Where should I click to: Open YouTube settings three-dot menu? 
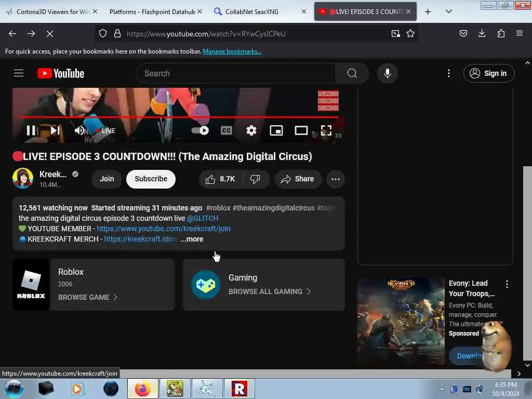448,73
